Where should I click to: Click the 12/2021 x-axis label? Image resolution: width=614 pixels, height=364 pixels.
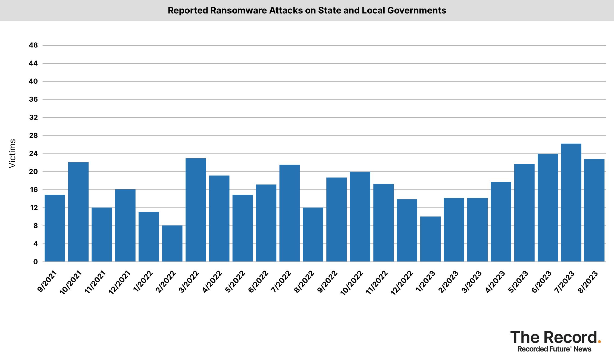click(x=119, y=283)
